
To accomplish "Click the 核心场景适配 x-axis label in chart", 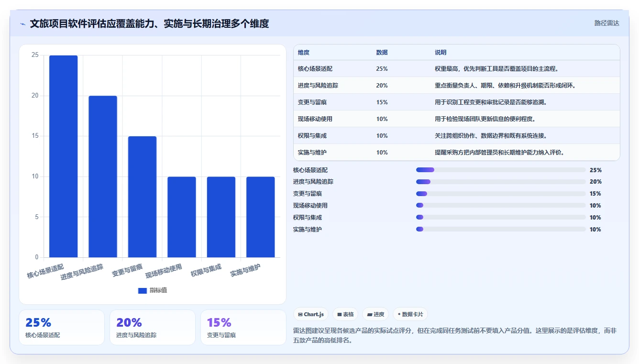I will pos(46,271).
